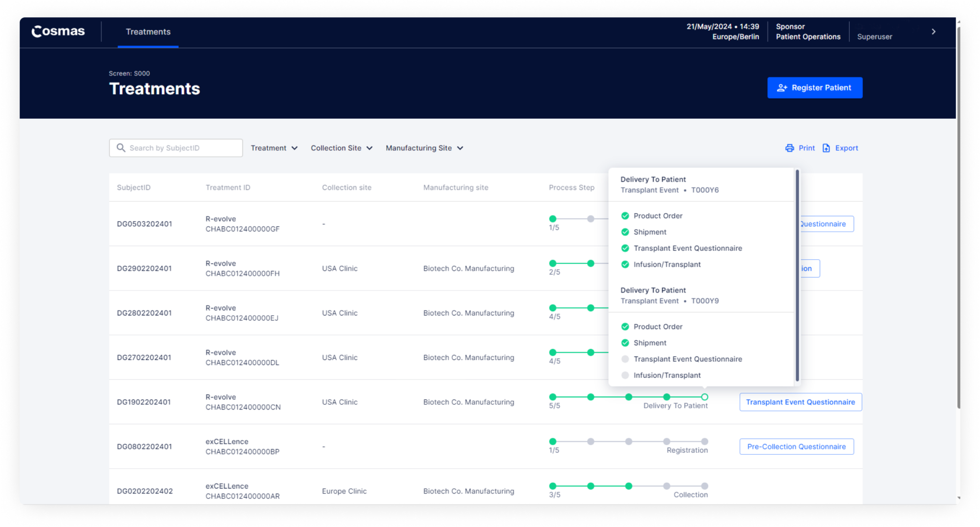Click the Cosmas logo in the header
The height and width of the screenshot is (527, 980).
click(57, 31)
